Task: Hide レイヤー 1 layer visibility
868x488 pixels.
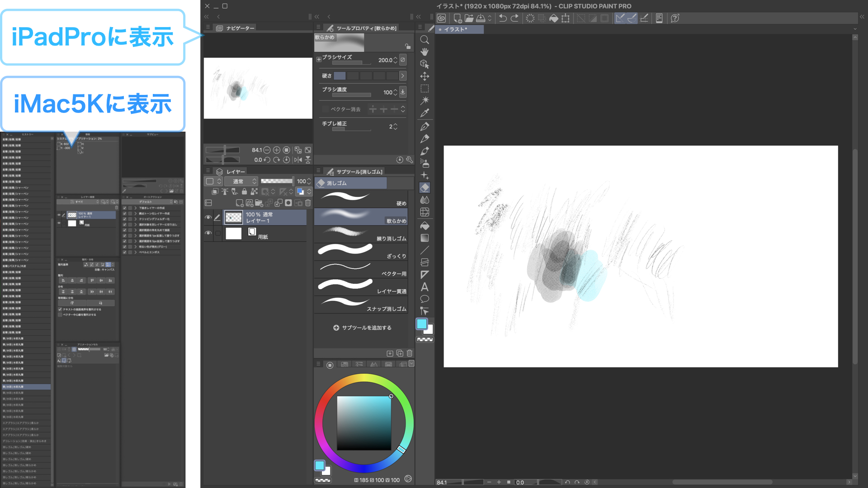Action: pos(208,217)
